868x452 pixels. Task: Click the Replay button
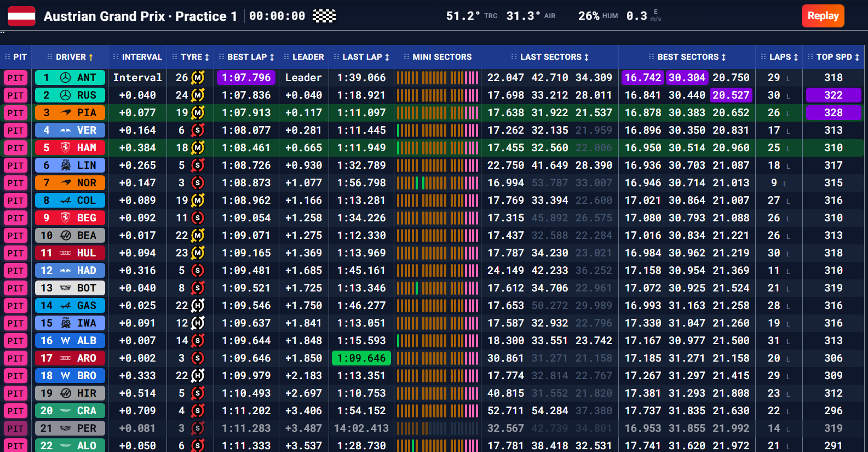823,16
